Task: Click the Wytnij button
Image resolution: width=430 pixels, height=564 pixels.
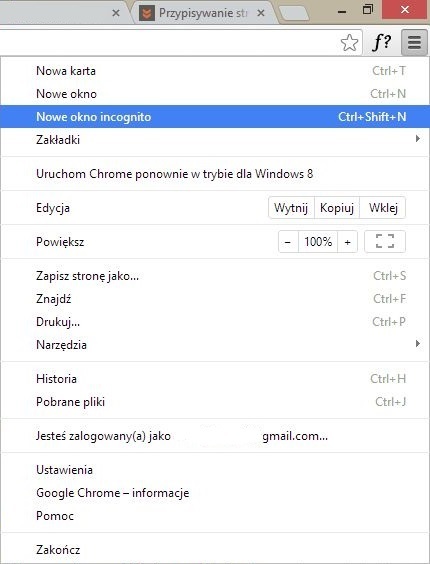Action: tap(291, 208)
